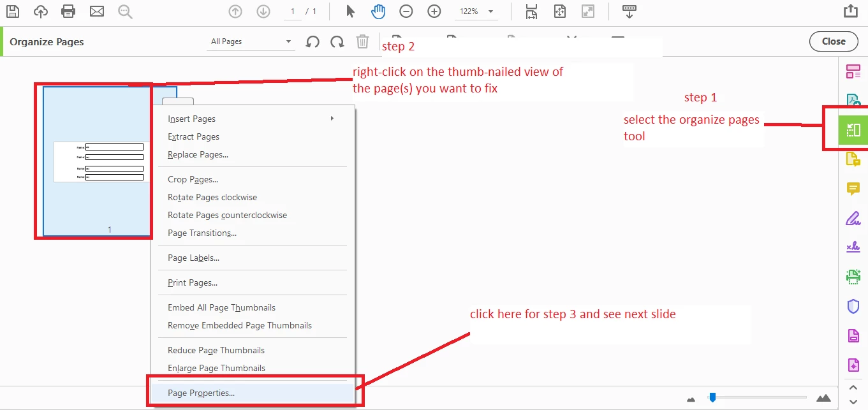Image resolution: width=868 pixels, height=410 pixels.
Task: Open the All Pages range dropdown
Action: click(x=251, y=41)
